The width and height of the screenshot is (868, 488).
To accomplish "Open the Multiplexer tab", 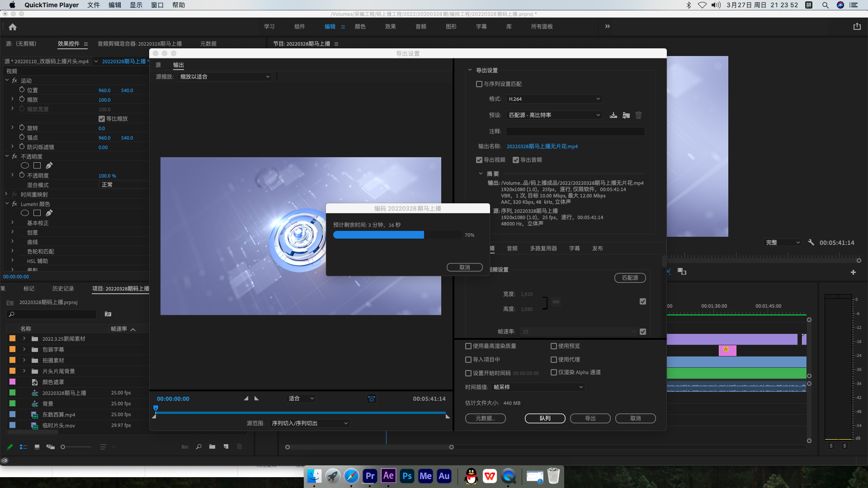I will click(543, 249).
